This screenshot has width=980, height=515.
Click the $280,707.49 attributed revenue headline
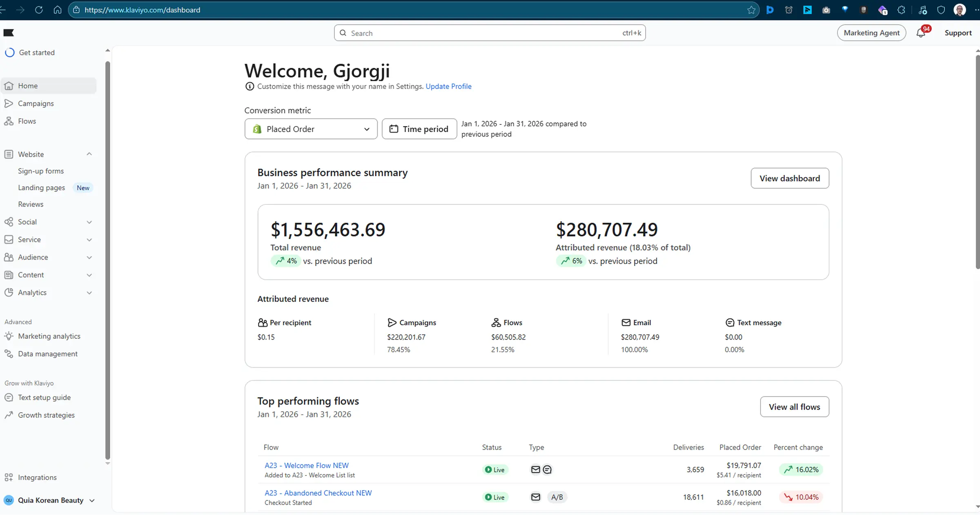click(x=607, y=230)
